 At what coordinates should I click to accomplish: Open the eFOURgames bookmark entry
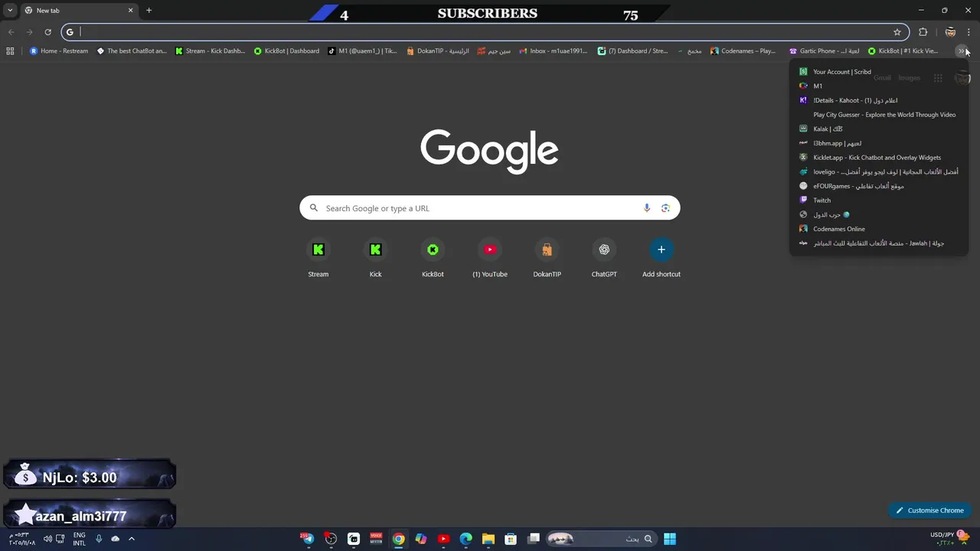pos(879,186)
